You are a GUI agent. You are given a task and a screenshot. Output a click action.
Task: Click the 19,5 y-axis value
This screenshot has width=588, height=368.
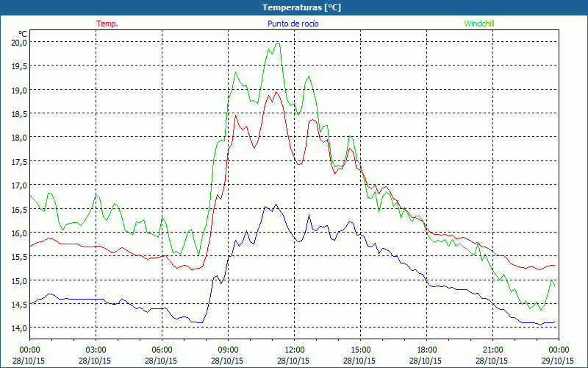[19, 66]
